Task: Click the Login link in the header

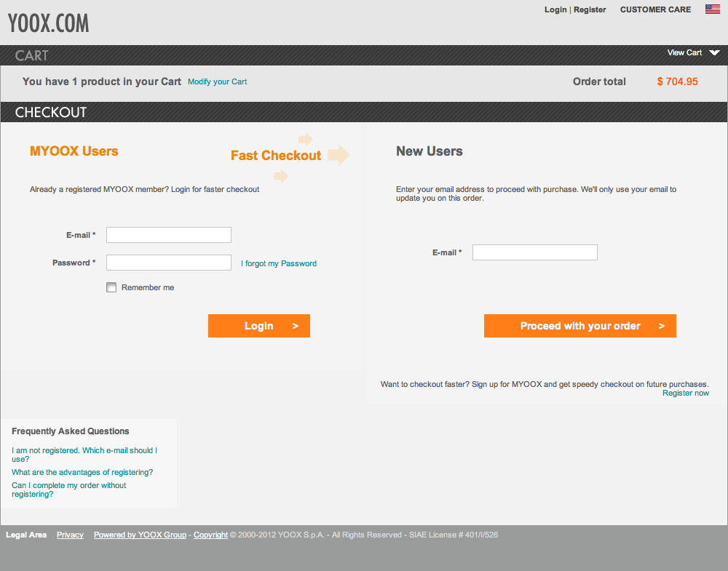Action: click(555, 9)
